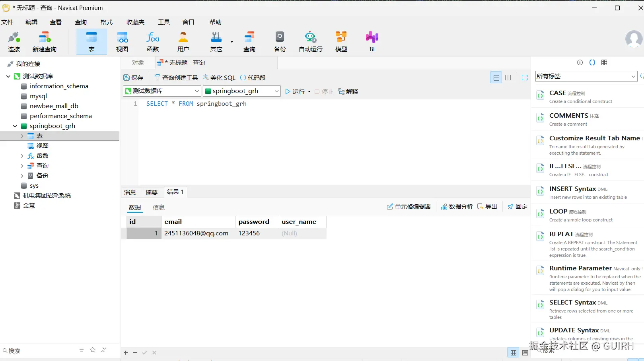Open the 工具 menu
Image resolution: width=644 pixels, height=361 pixels.
[164, 22]
